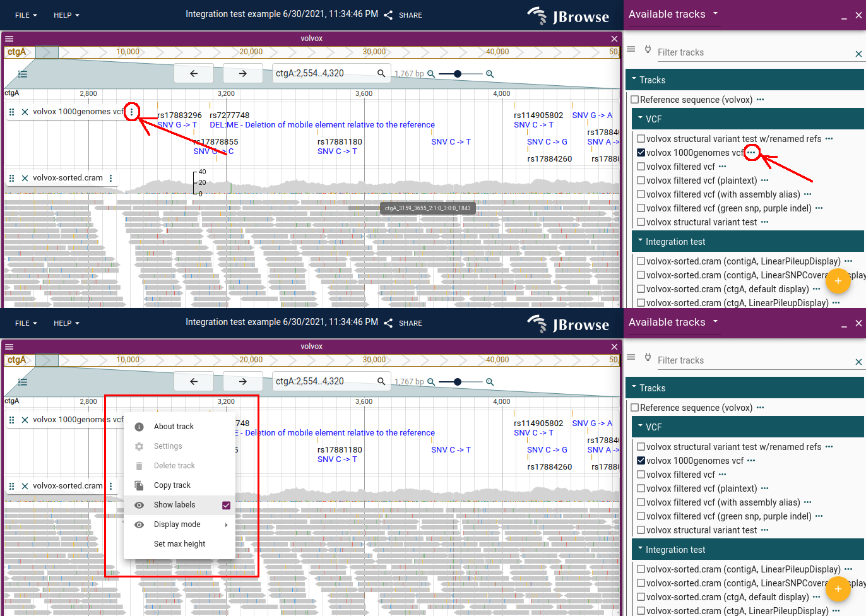866x616 pixels.
Task: Click search magnifier in upper location box
Action: [x=381, y=73]
